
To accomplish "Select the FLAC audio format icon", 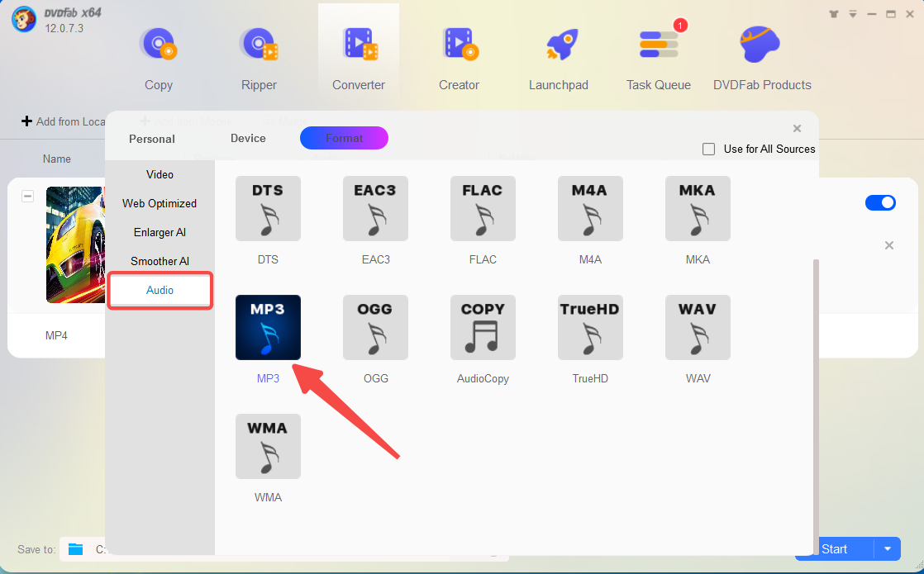I will click(x=483, y=208).
